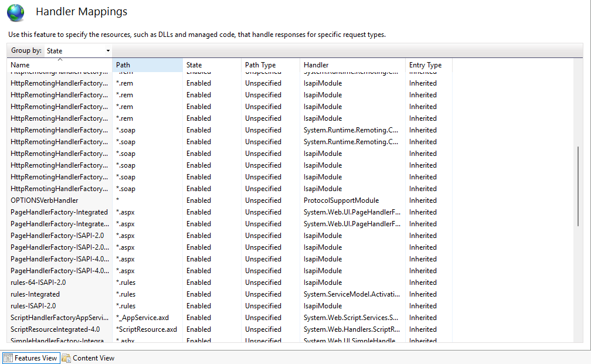Screen dimensions: 591x364
Task: Open the Group by State dropdown
Action: tap(78, 50)
